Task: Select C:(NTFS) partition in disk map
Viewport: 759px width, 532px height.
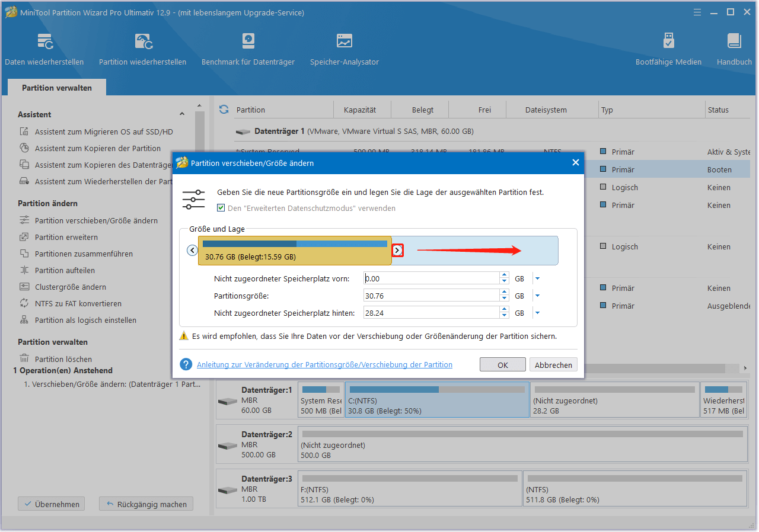Action: [x=437, y=400]
